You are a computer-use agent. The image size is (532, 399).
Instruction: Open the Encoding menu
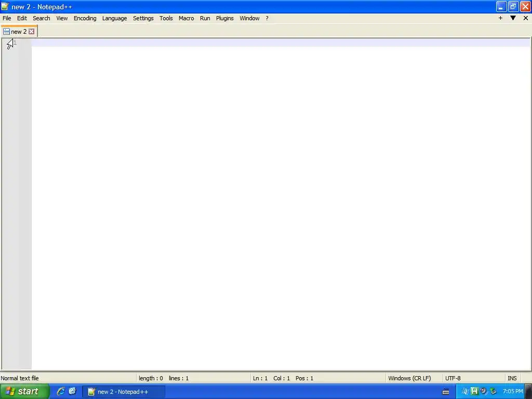click(85, 18)
